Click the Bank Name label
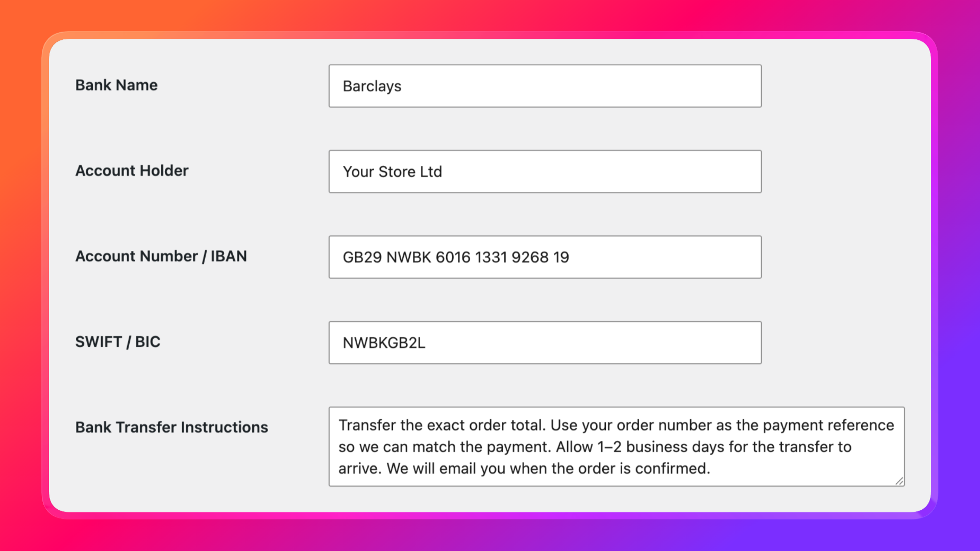 pos(116,85)
